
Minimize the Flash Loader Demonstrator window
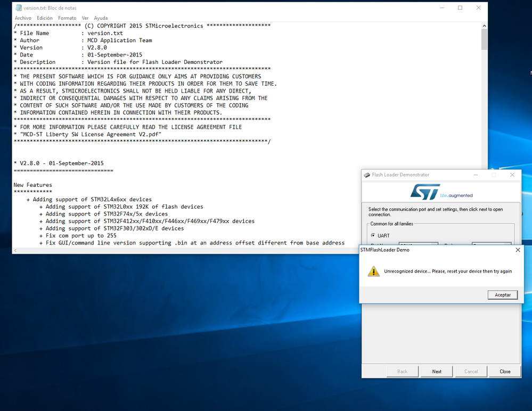[x=476, y=175]
